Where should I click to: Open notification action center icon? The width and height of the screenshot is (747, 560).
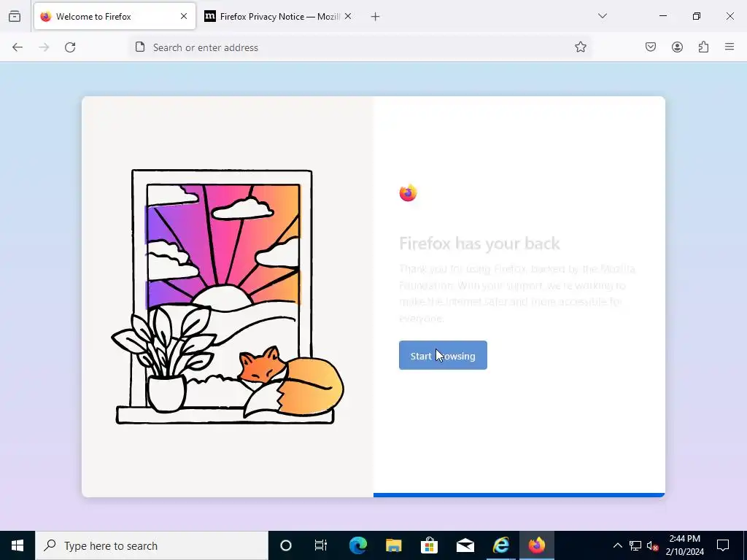(723, 545)
